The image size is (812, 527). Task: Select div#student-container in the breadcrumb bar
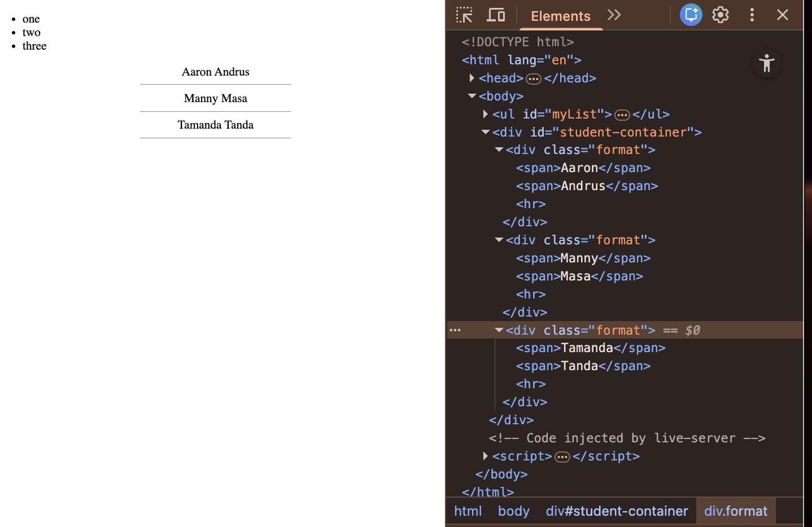pos(617,511)
